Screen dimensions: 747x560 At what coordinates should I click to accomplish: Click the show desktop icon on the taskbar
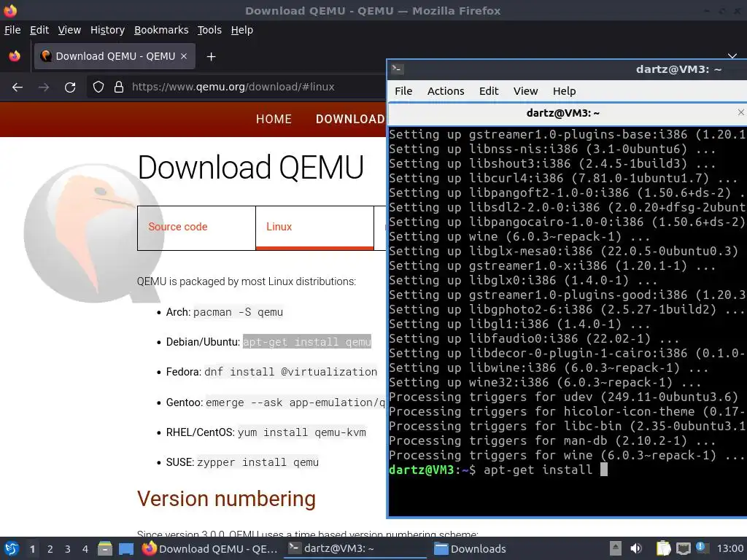[x=125, y=548]
